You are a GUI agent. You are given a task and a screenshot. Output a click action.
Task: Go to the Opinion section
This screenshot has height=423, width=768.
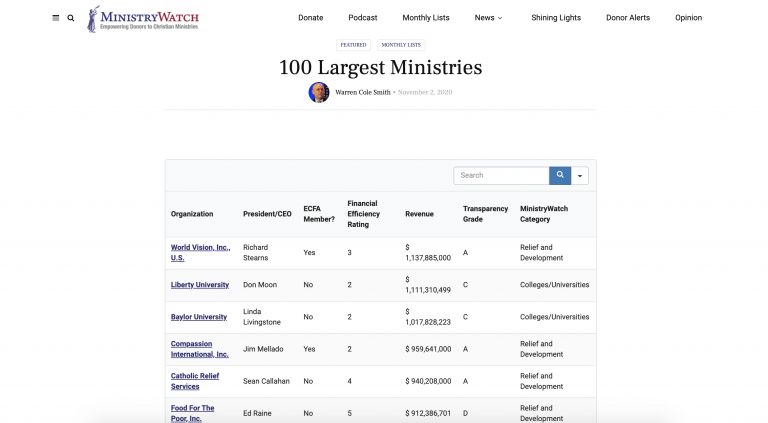(x=688, y=18)
